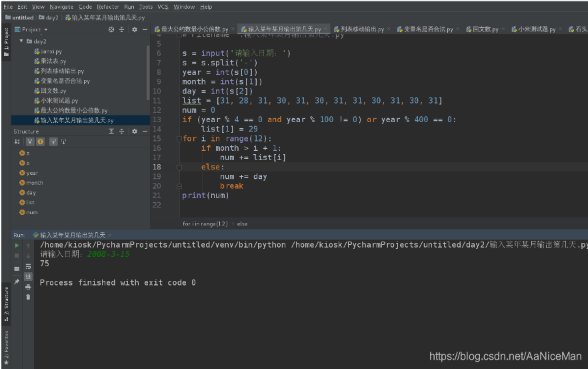This screenshot has height=369, width=588.
Task: Fold the for loop at line 15
Action: [x=179, y=139]
